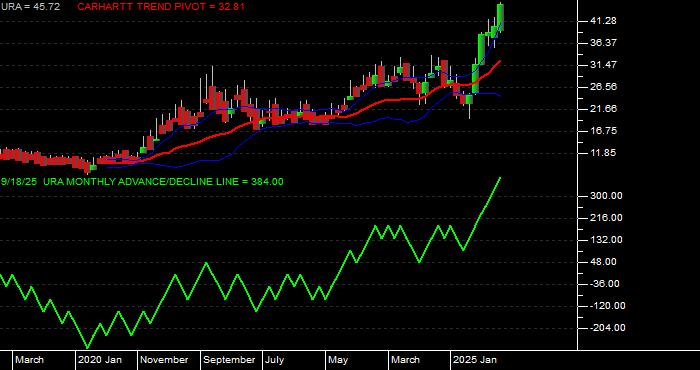The height and width of the screenshot is (370, 700).
Task: Click the 36.37 price axis label
Action: click(x=603, y=43)
